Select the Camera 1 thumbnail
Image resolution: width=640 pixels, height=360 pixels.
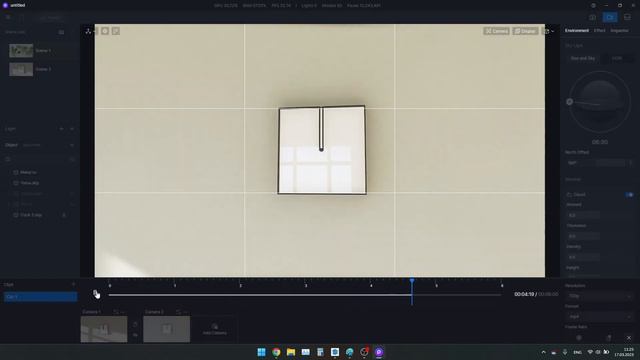point(104,329)
